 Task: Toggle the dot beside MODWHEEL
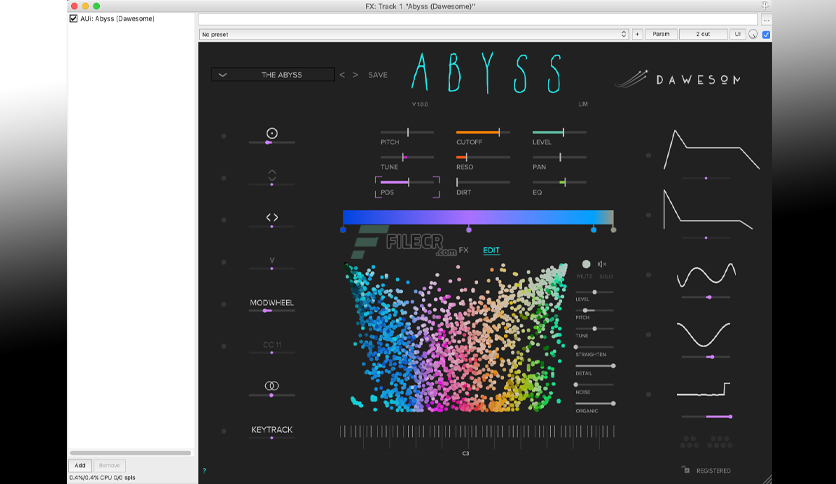(x=224, y=304)
